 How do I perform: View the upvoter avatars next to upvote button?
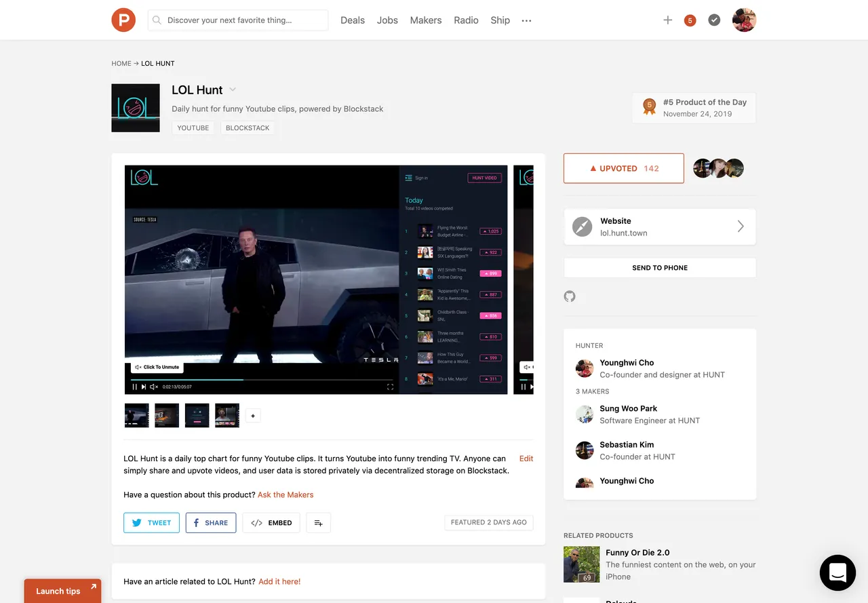coord(718,168)
